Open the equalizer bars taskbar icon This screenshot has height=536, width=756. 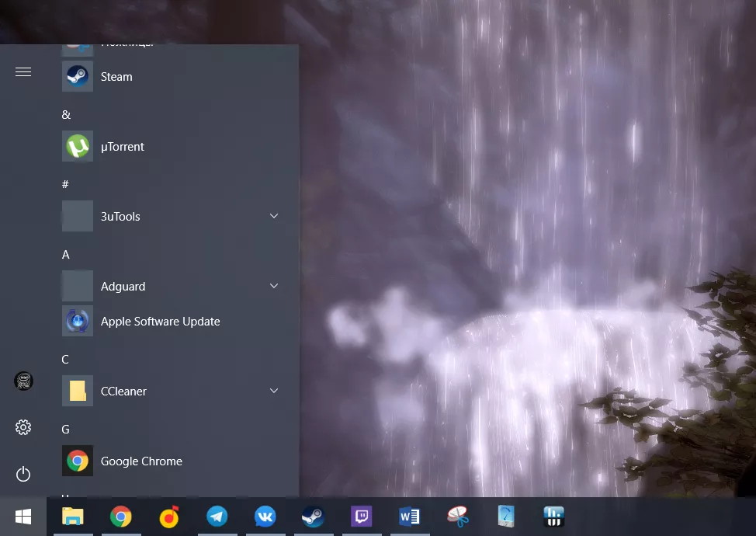554,517
